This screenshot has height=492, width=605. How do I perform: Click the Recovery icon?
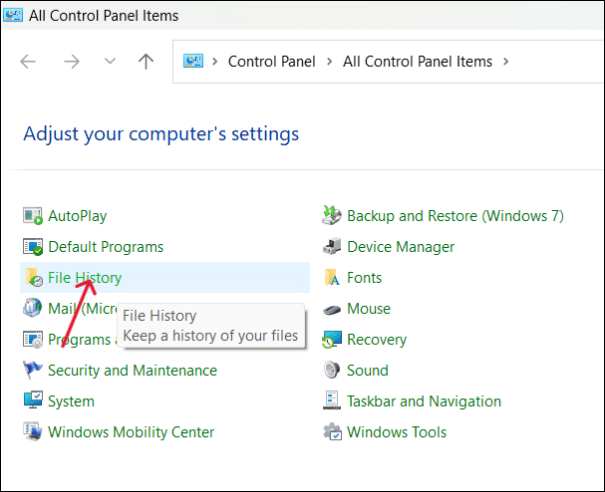pyautogui.click(x=332, y=340)
